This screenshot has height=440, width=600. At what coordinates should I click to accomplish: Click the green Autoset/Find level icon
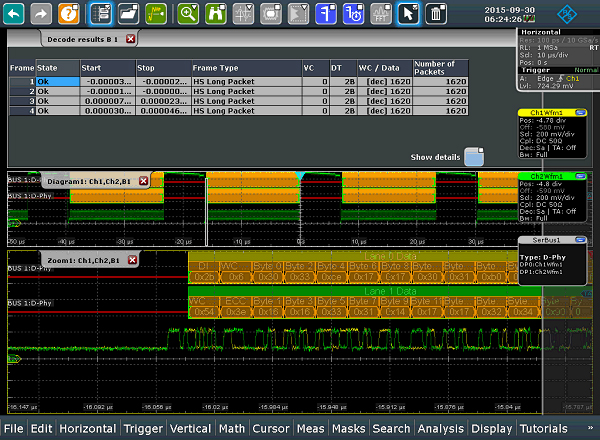pyautogui.click(x=156, y=14)
